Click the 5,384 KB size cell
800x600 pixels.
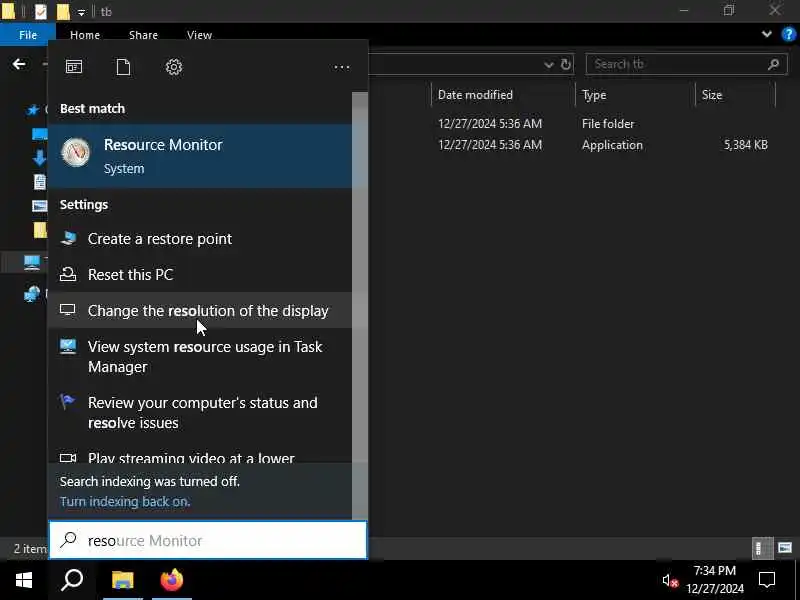[745, 145]
